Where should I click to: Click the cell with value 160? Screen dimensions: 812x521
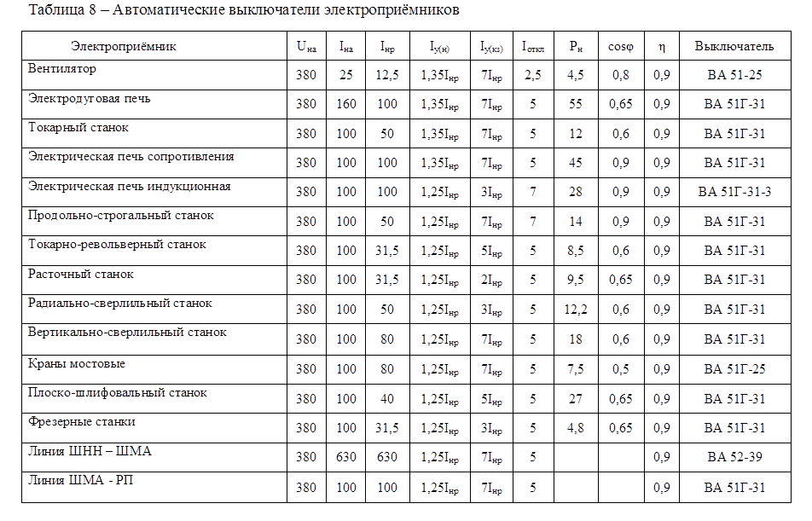click(x=346, y=104)
